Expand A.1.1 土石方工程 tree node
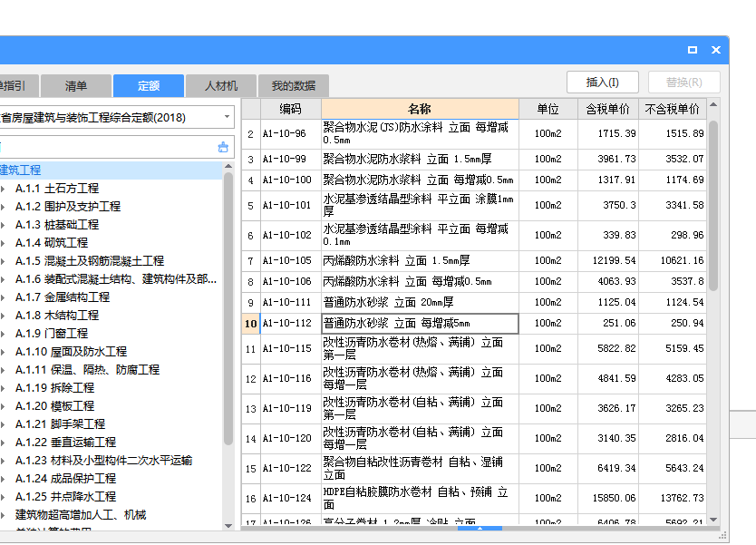Image resolution: width=756 pixels, height=545 pixels. click(x=4, y=189)
